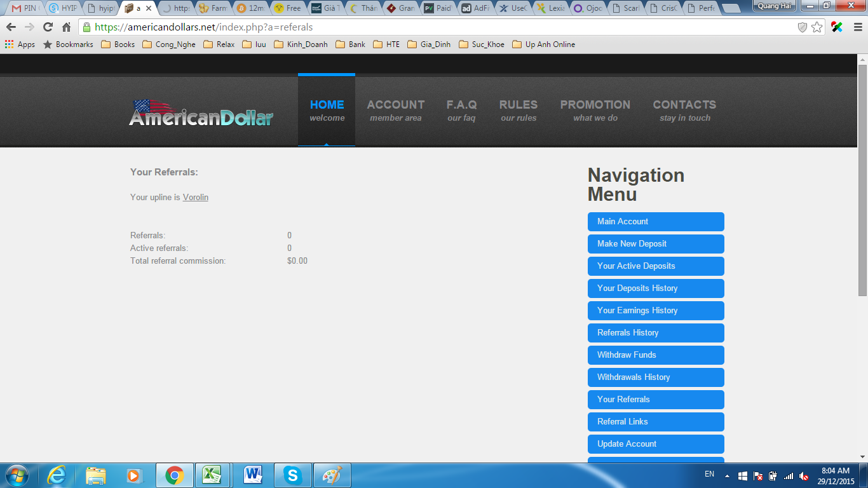Switch to the Gmail PIN tab
This screenshot has width=868, height=488.
[x=24, y=9]
